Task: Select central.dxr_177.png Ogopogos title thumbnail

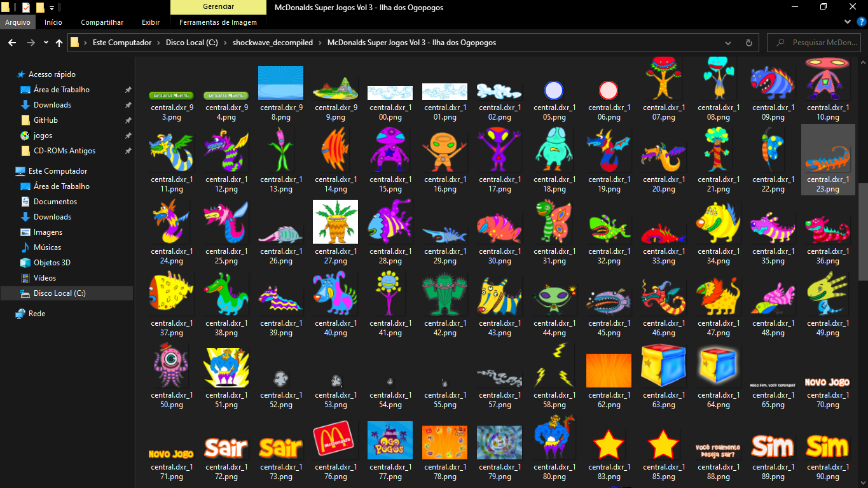Action: pos(390,439)
